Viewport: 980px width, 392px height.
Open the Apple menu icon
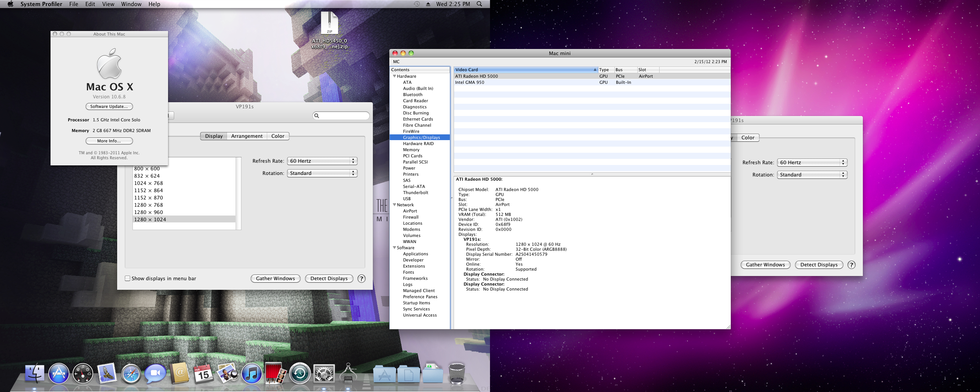(x=10, y=4)
